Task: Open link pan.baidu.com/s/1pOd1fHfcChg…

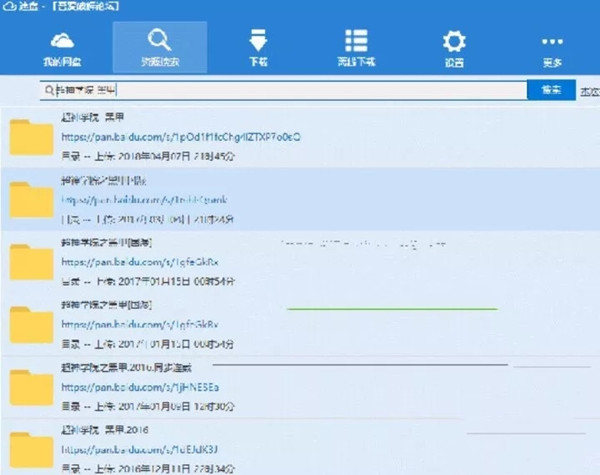Action: (181, 137)
